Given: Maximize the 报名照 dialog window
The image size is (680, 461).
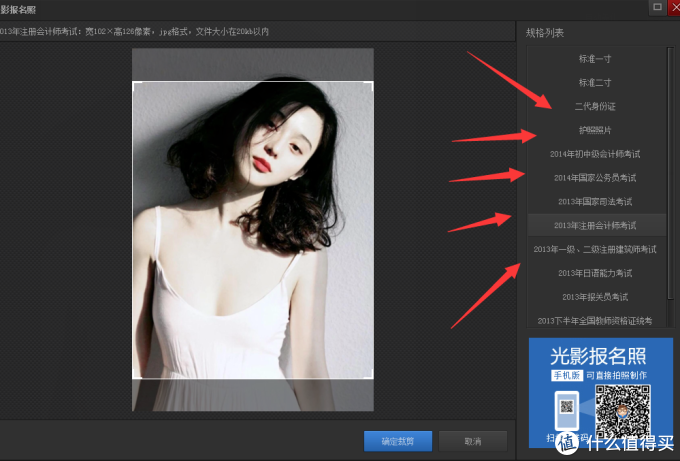Looking at the screenshot, I should pyautogui.click(x=657, y=7).
